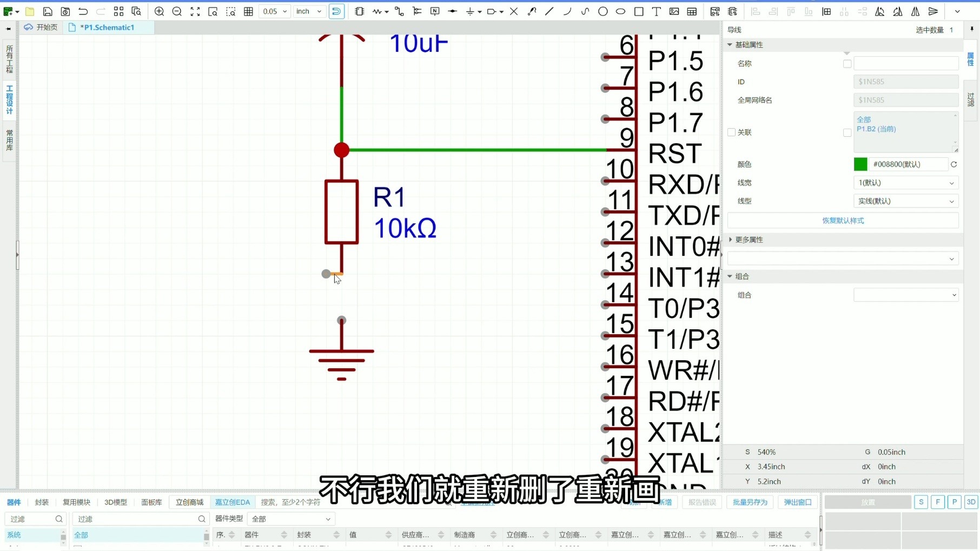Click the Fit to Screen icon
Image resolution: width=980 pixels, height=551 pixels.
[195, 11]
